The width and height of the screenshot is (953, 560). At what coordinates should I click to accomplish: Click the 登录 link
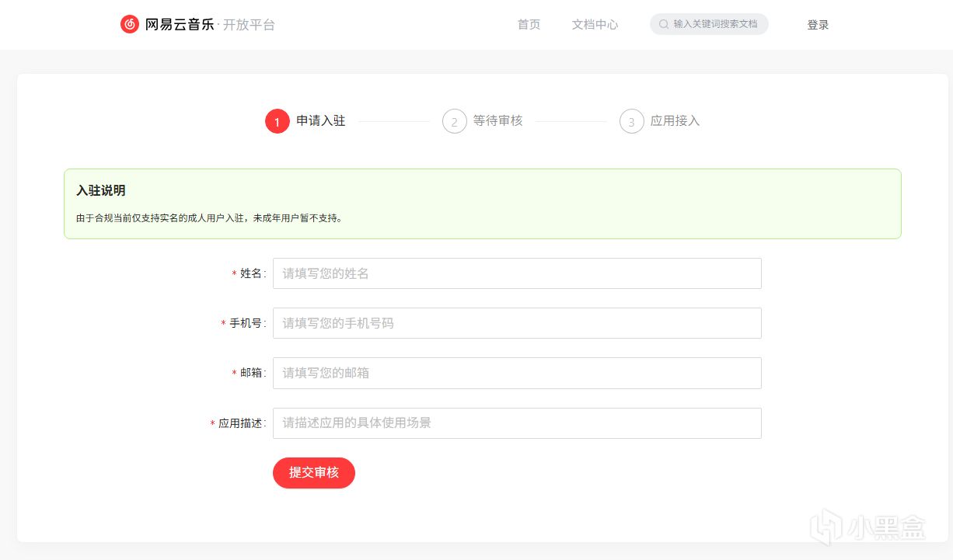pos(818,25)
